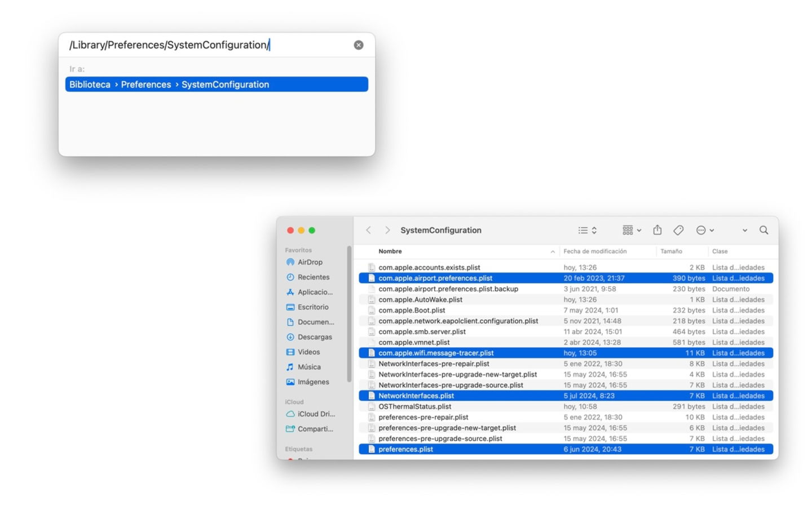Click the yellow minimize window button
The image size is (812, 509).
point(301,231)
